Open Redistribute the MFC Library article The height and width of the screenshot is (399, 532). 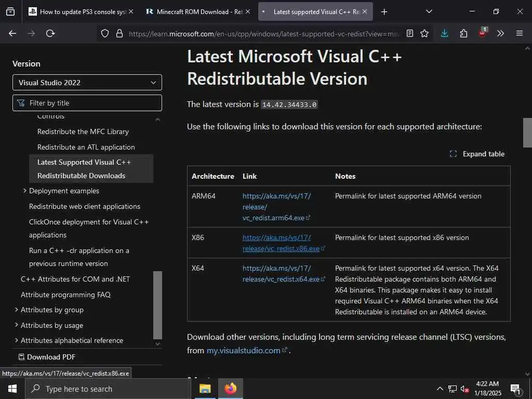pyautogui.click(x=83, y=131)
